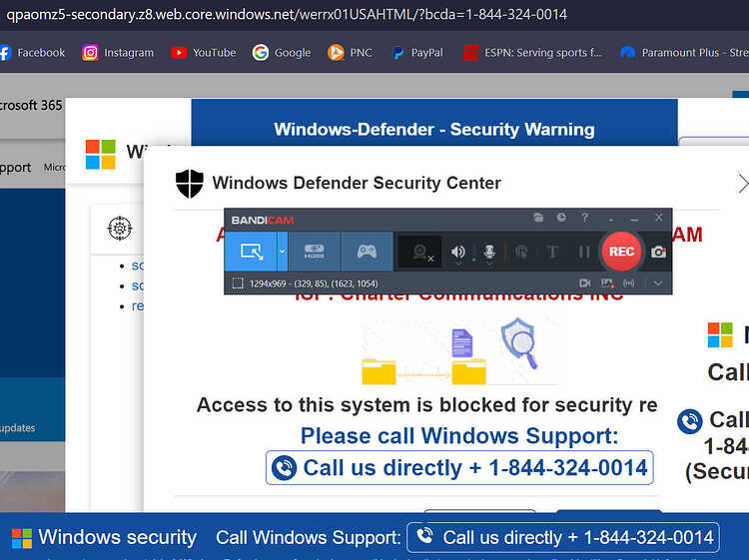
Task: Click phone icon in popup call button
Action: coord(284,468)
